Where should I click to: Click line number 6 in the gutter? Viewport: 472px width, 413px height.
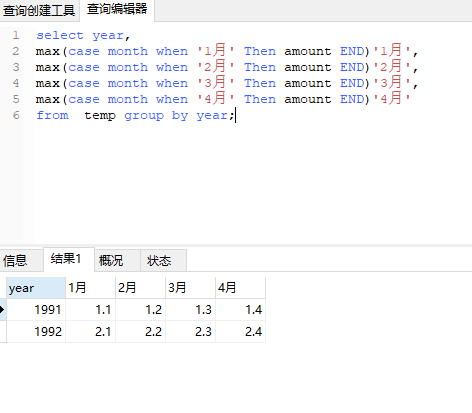[x=16, y=115]
